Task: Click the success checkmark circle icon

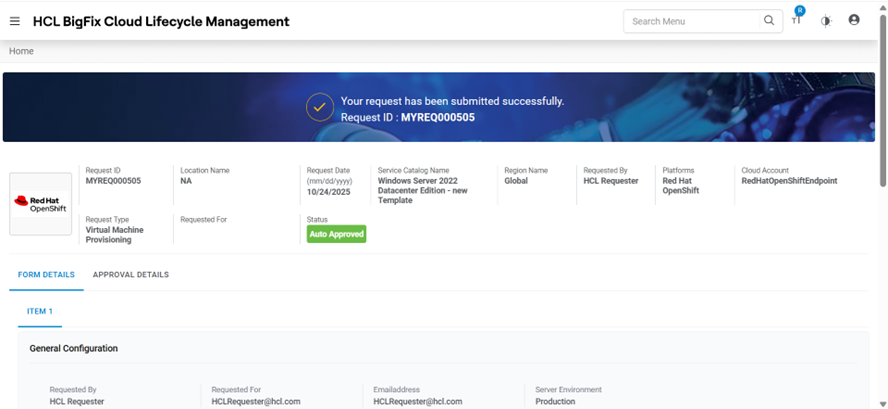Action: point(320,107)
